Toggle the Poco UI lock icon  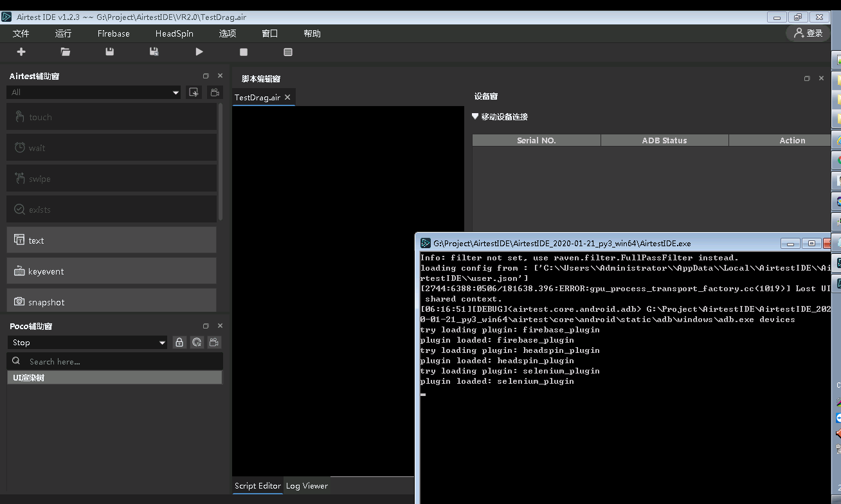coord(179,343)
